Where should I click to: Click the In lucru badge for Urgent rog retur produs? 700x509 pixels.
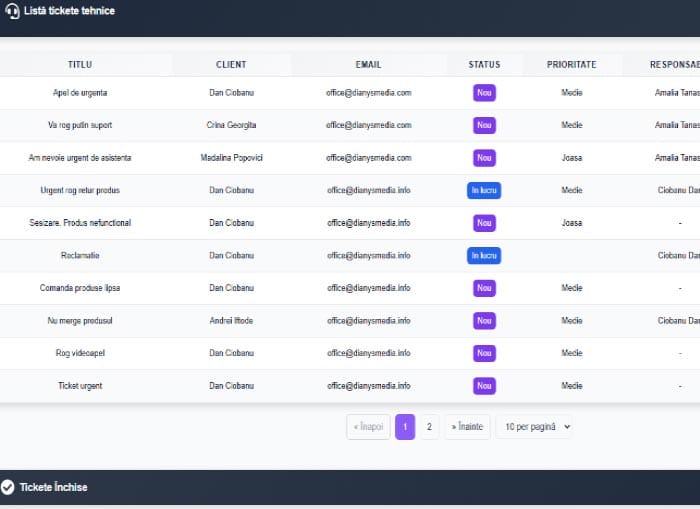pos(484,190)
